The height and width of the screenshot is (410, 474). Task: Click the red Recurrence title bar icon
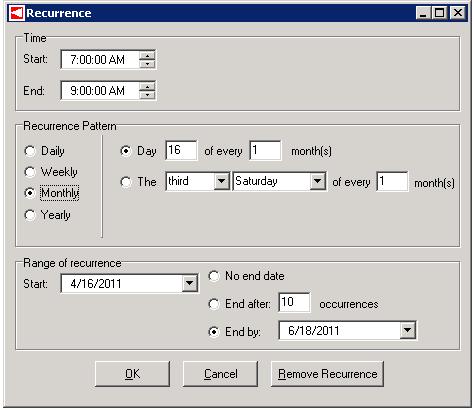click(17, 13)
